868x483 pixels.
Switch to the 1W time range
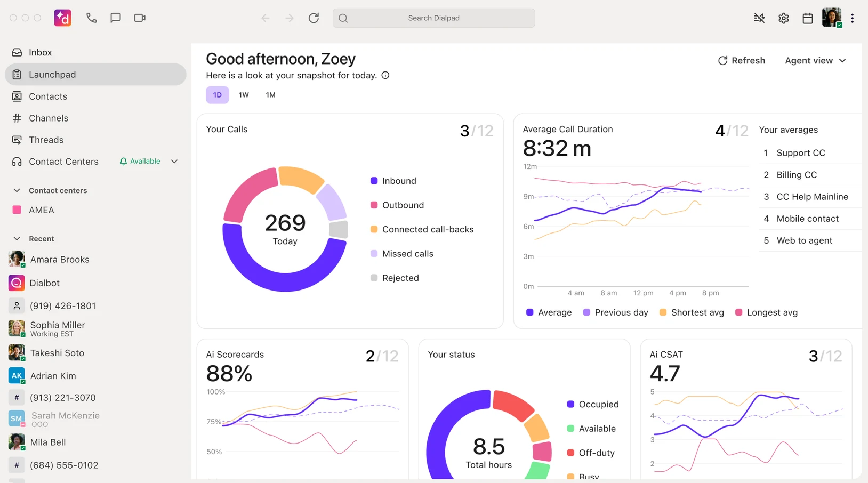pos(244,95)
